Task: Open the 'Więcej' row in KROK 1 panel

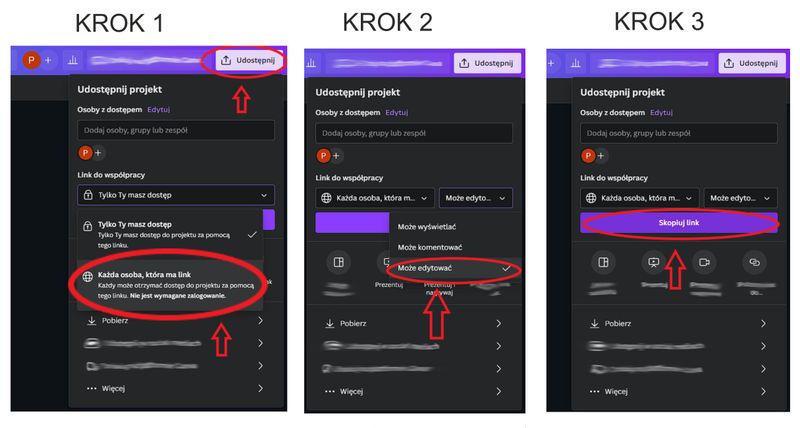Action: [x=174, y=388]
